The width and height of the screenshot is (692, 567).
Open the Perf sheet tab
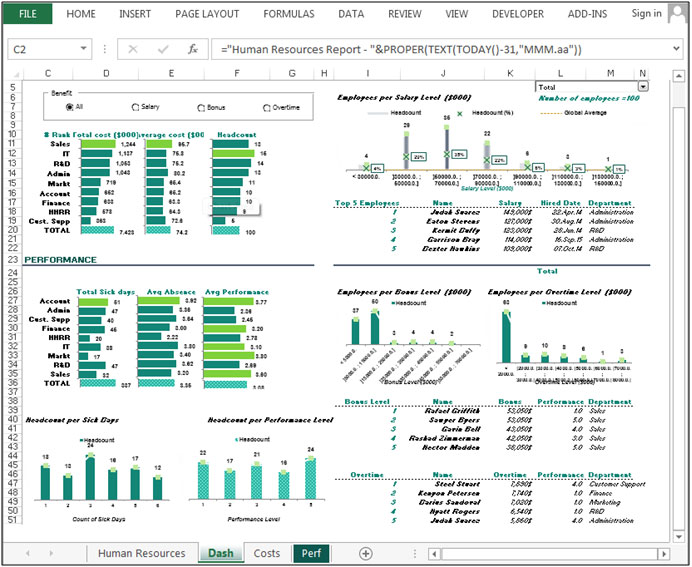point(311,553)
